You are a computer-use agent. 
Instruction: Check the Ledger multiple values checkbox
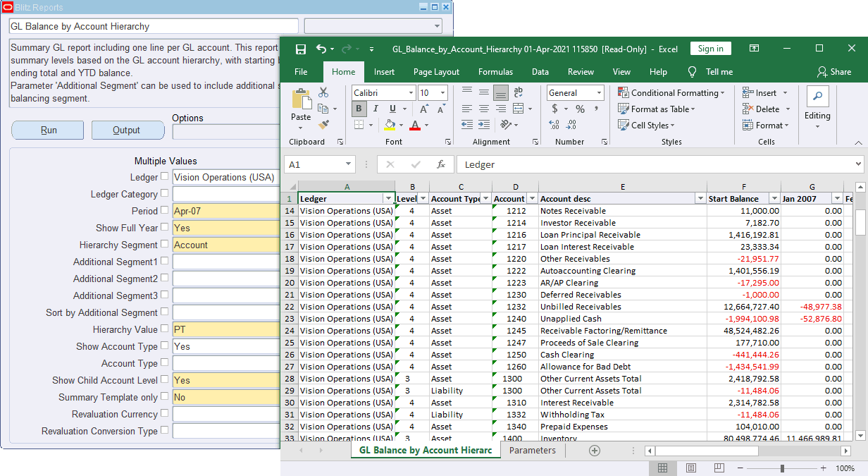165,176
